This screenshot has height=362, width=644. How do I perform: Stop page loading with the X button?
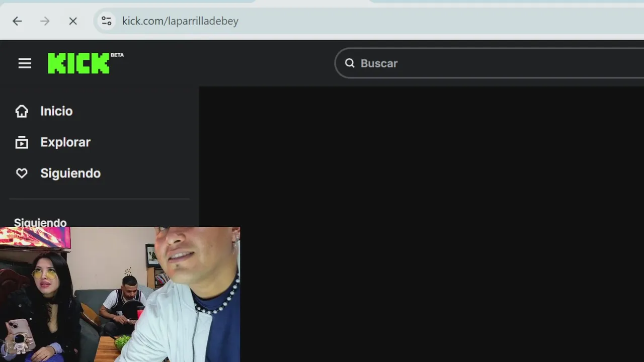click(73, 21)
